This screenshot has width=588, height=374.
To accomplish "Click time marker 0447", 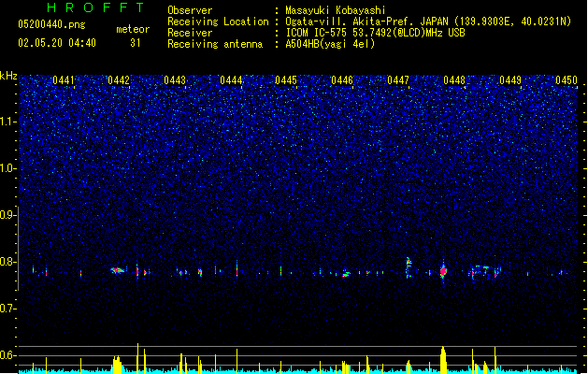I will (x=398, y=80).
